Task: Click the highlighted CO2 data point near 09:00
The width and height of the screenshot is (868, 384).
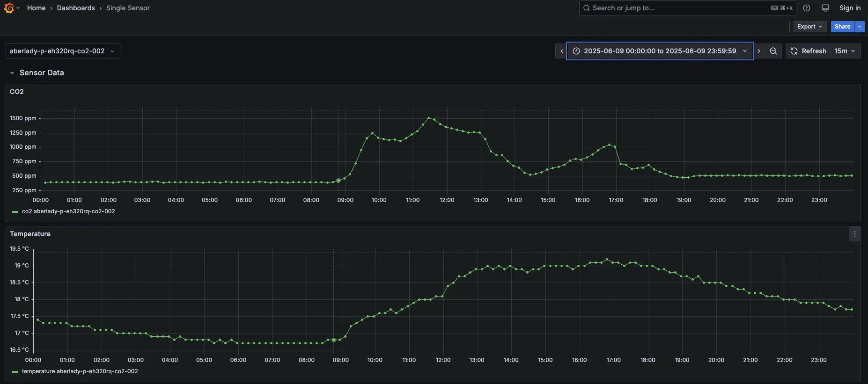Action: [338, 181]
